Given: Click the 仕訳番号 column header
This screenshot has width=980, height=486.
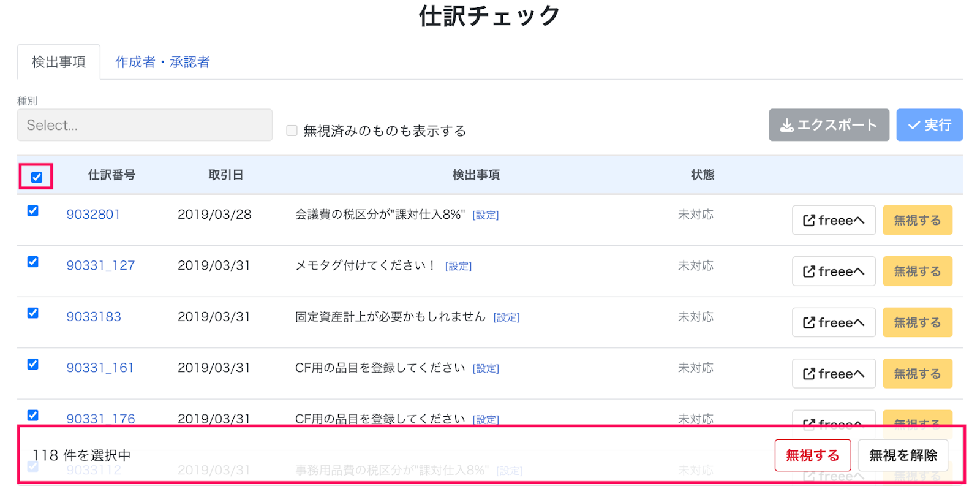Looking at the screenshot, I should coord(111,175).
